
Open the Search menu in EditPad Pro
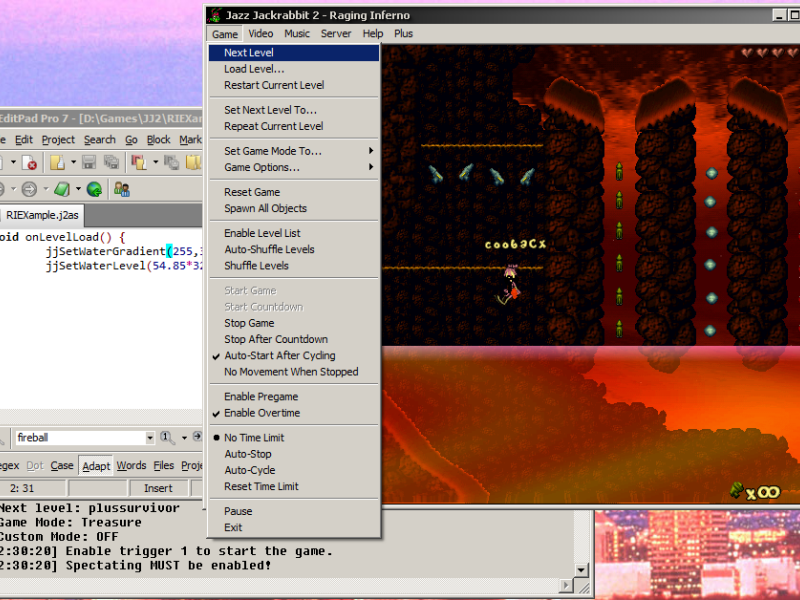[99, 140]
